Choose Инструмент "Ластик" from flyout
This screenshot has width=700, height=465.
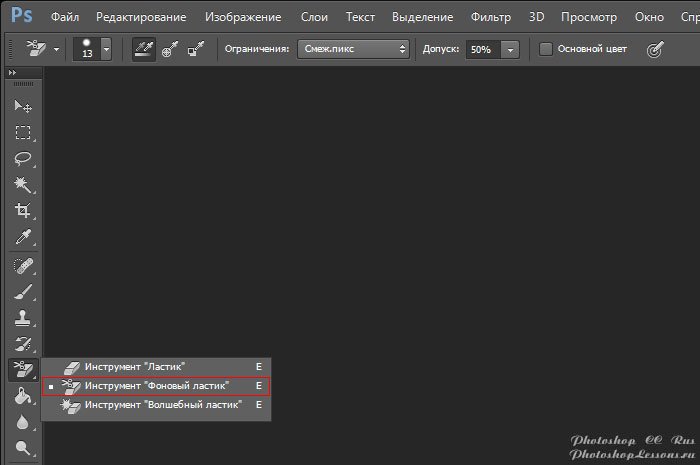click(135, 367)
